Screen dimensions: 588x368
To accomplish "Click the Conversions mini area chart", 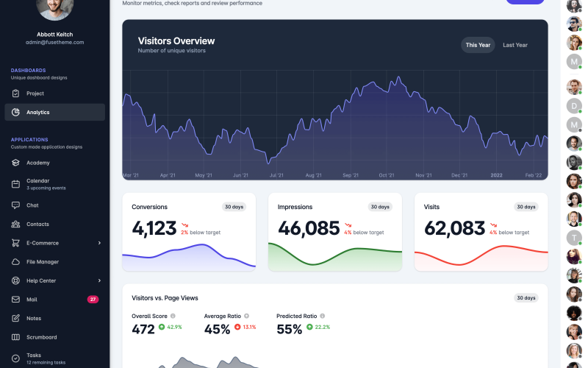I will (x=189, y=257).
